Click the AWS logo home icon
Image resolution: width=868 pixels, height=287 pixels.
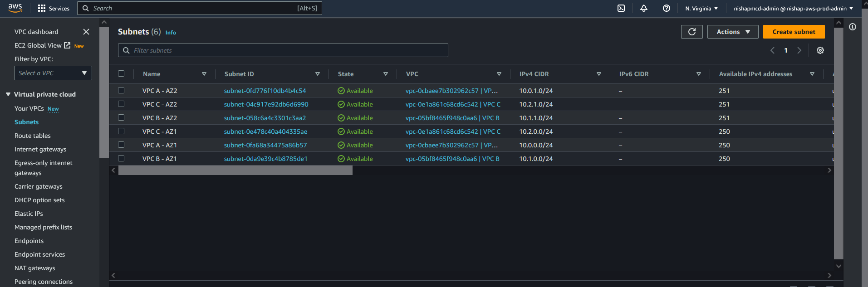(x=15, y=8)
